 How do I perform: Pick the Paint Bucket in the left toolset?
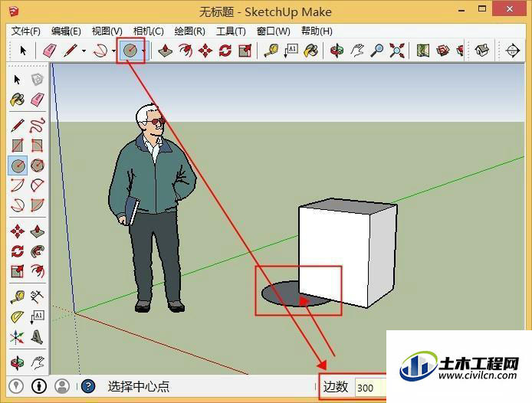pyautogui.click(x=18, y=100)
